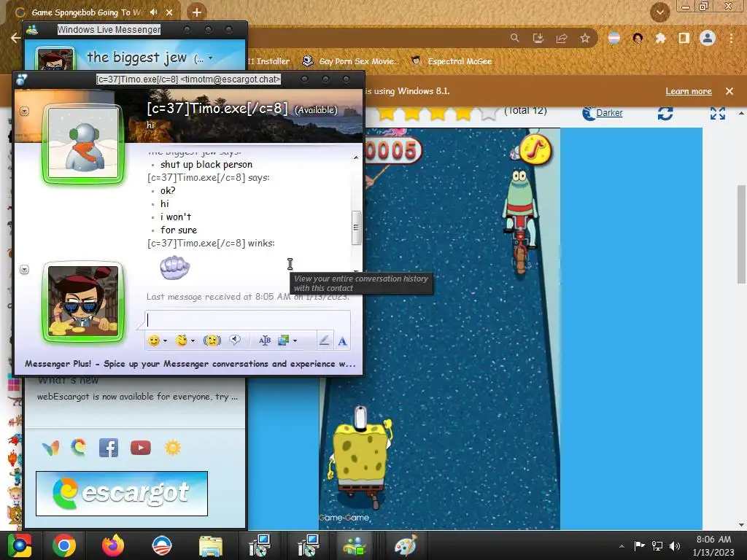Expand the winks picker dropdown arrow
This screenshot has width=747, height=560.
click(193, 341)
